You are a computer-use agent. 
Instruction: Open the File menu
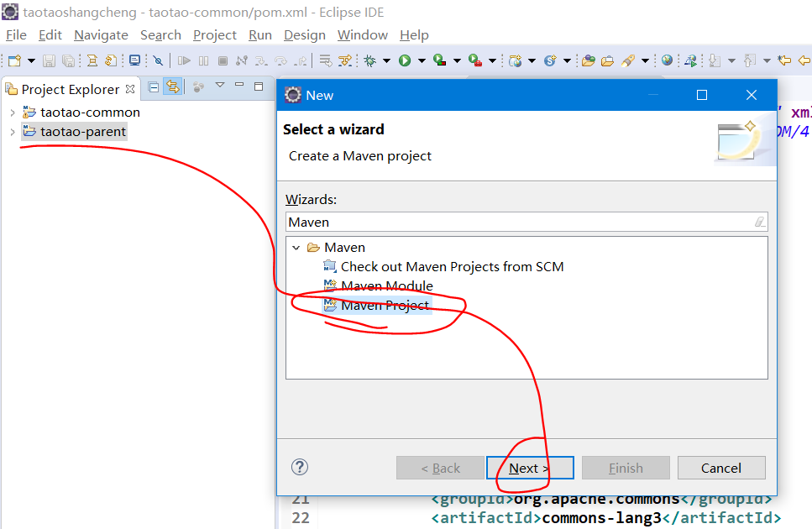[16, 35]
